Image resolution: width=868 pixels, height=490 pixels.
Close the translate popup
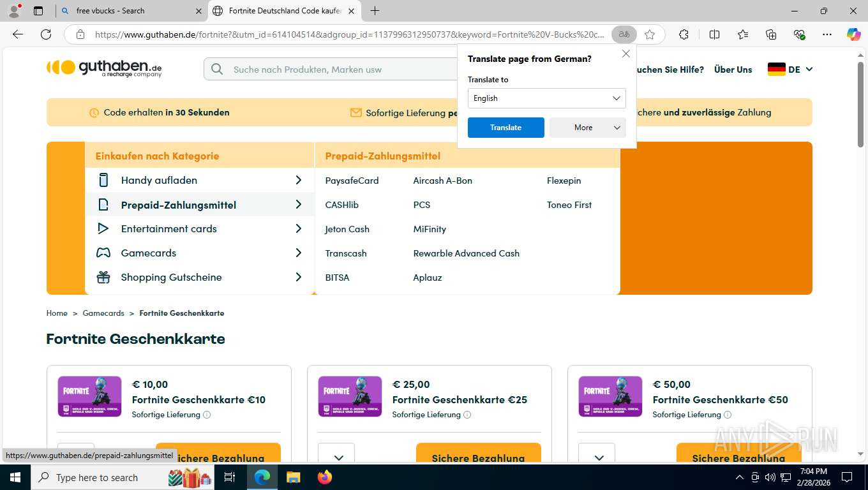click(626, 54)
